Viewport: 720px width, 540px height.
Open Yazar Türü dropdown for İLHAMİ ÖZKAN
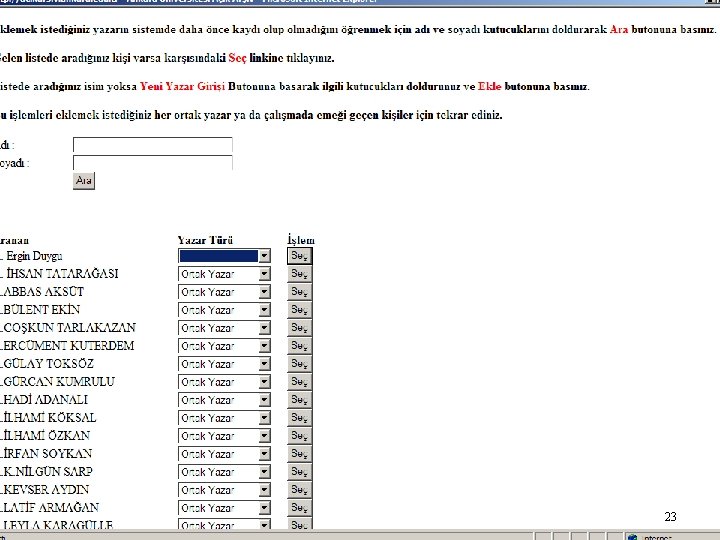224,436
